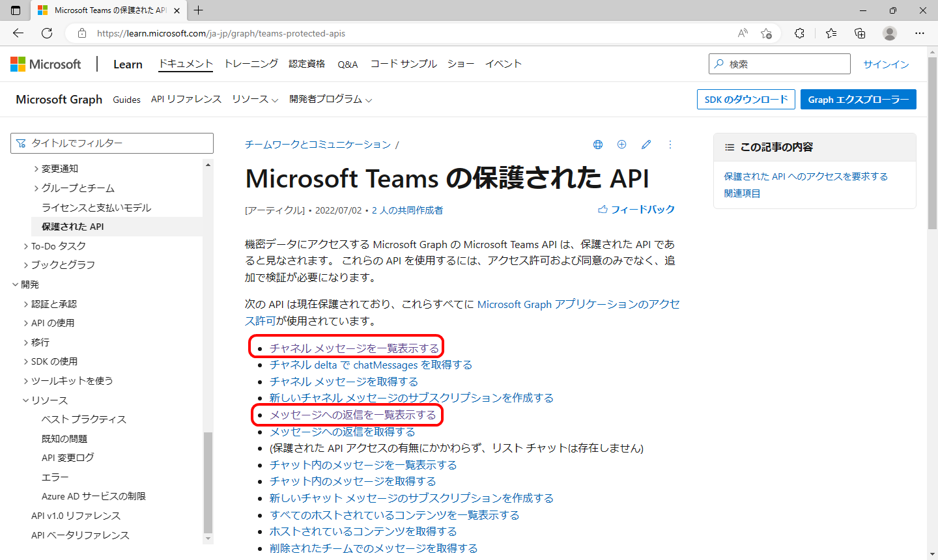Open ライセンスと支払いモデル in the sidebar
Image resolution: width=938 pixels, height=560 pixels.
point(96,208)
